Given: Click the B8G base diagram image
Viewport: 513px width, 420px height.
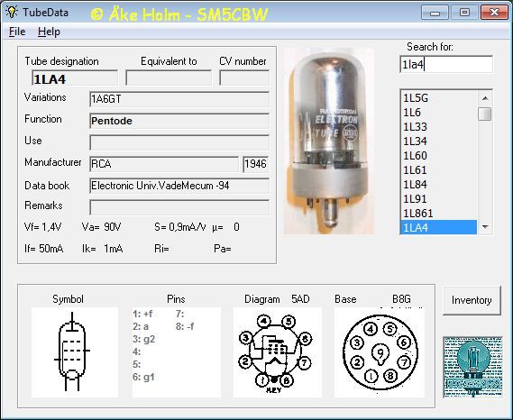Looking at the screenshot, I should point(380,352).
